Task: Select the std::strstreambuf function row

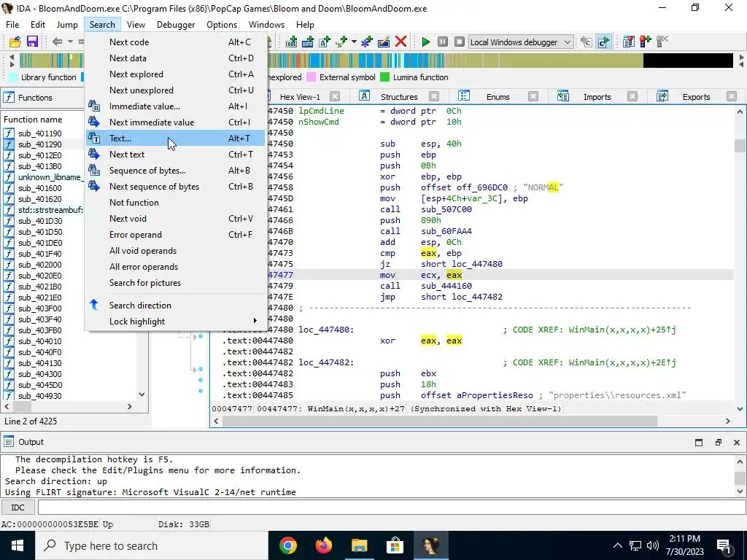Action: [x=44, y=210]
